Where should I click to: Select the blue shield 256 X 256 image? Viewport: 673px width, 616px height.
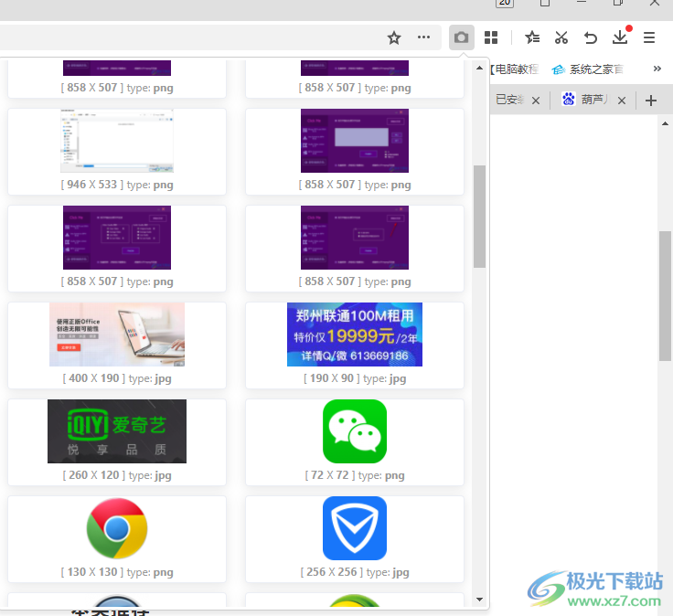point(355,528)
